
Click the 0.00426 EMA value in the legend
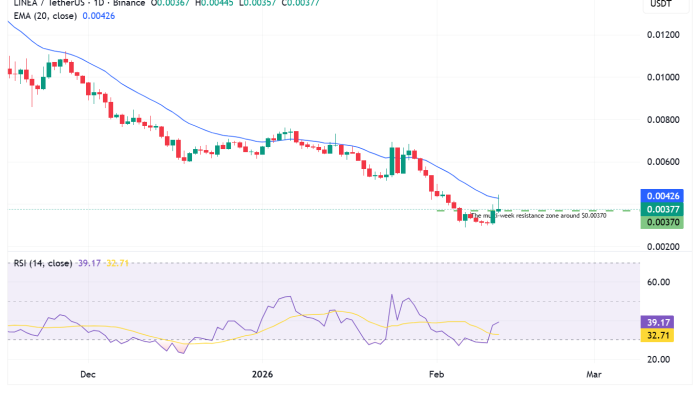(x=95, y=16)
